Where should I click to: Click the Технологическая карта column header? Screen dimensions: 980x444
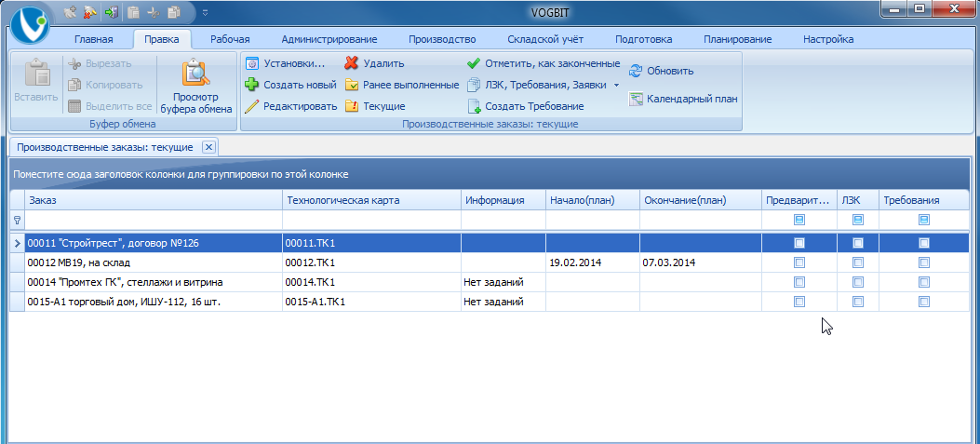[x=372, y=200]
